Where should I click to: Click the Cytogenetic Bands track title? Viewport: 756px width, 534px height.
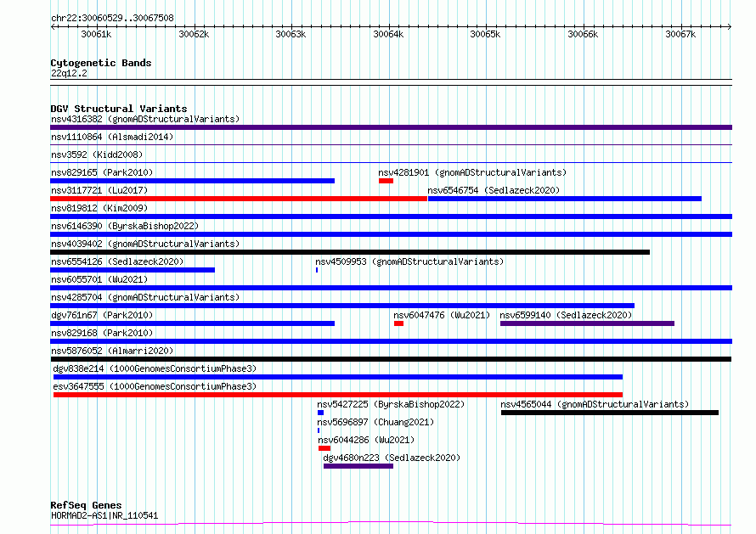101,63
